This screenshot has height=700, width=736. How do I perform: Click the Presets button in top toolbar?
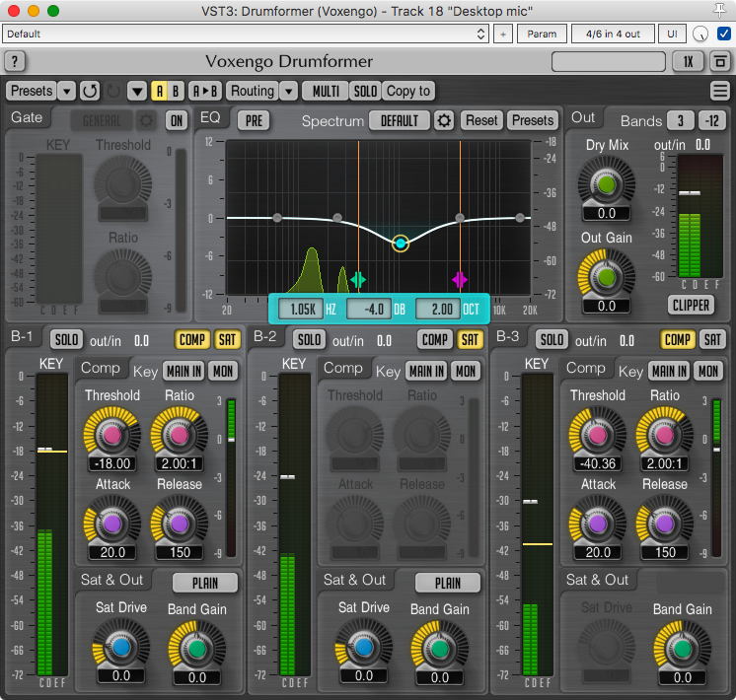pyautogui.click(x=32, y=91)
